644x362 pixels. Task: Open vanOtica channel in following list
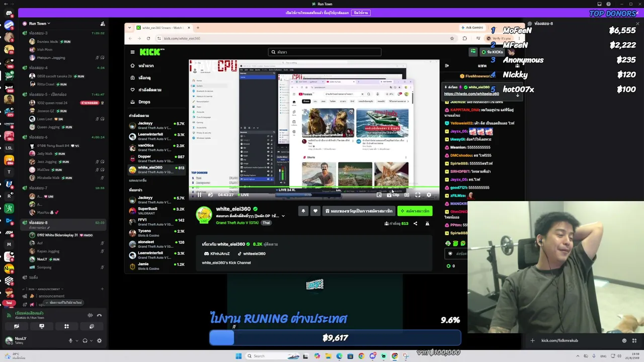point(156,148)
